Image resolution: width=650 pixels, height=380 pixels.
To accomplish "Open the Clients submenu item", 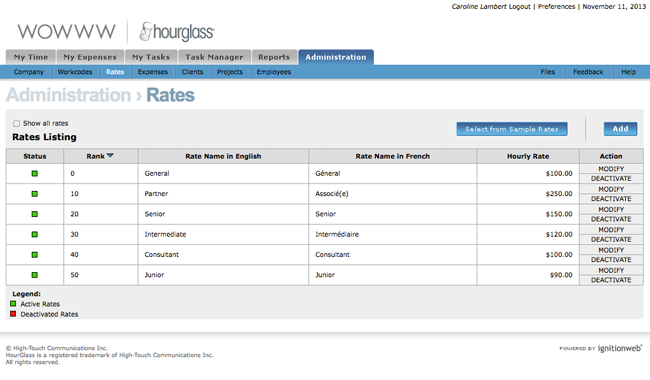I will [192, 72].
